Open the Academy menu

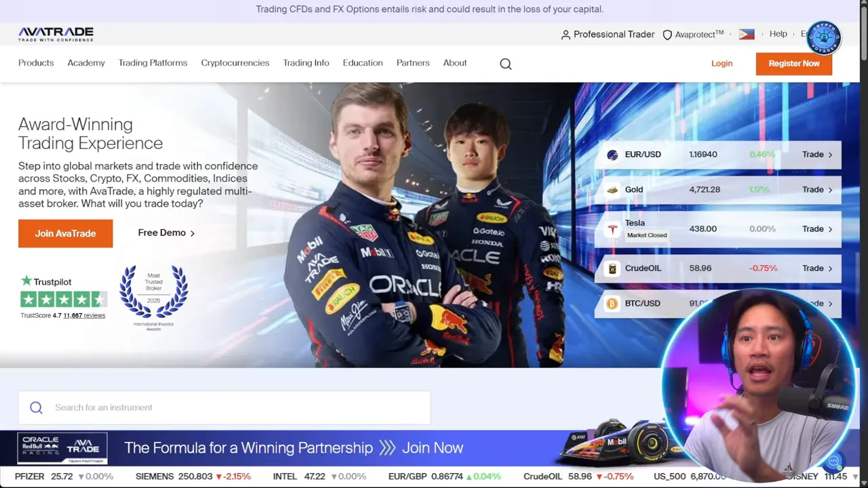point(86,63)
